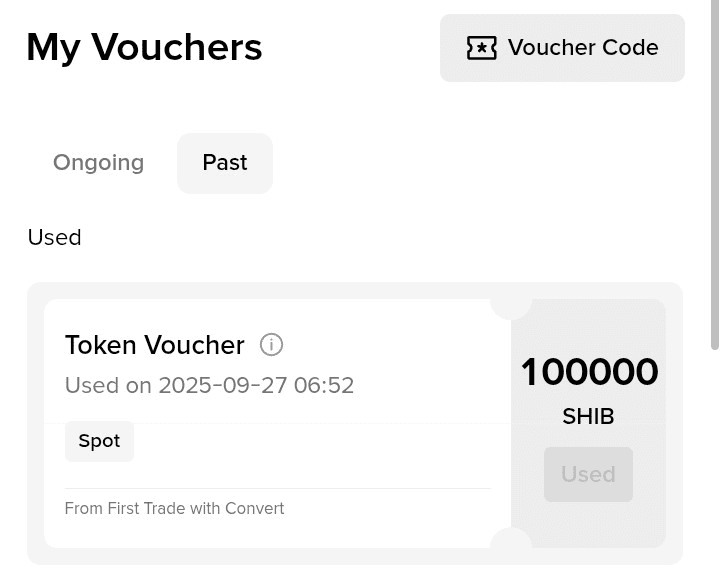Screen dimensions: 720x584
Task: Click the My Vouchers heading
Action: tap(144, 47)
